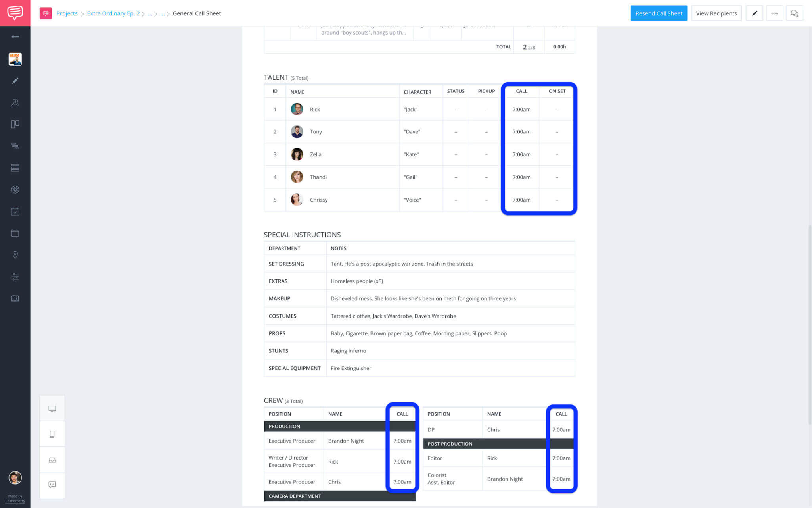Click View Recipients

[x=716, y=13]
